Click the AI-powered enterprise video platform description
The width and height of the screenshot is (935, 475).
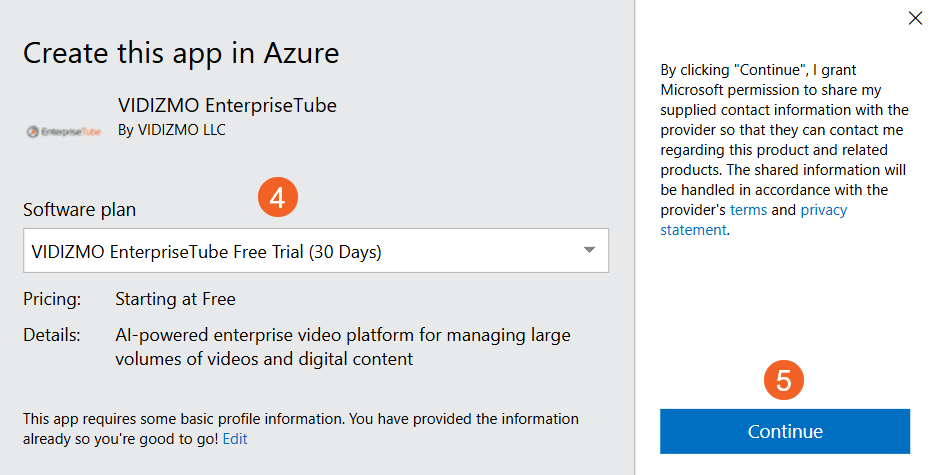[342, 346]
